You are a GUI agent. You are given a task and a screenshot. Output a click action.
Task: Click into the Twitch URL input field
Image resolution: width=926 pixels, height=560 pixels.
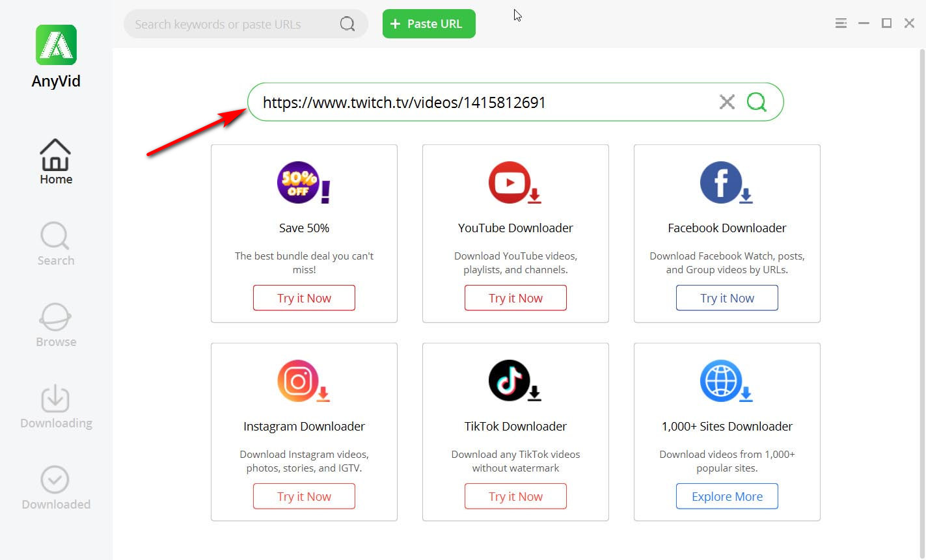tap(482, 102)
